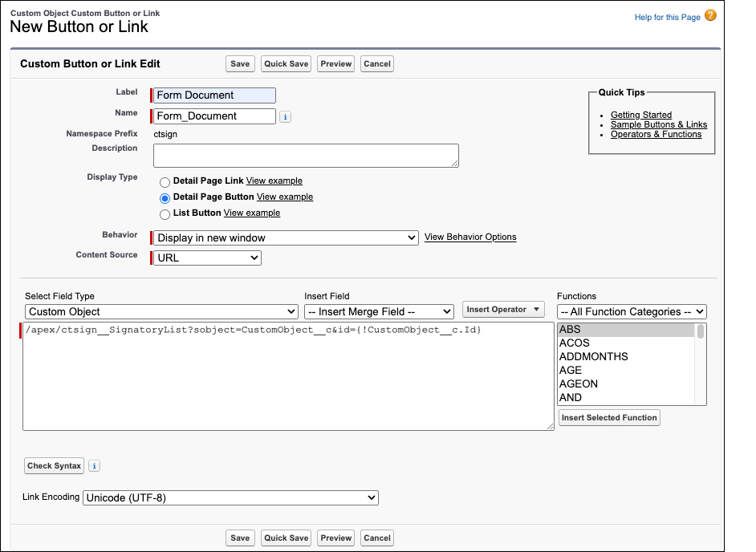Screen dimensions: 756x552
Task: Click the Check Syntax button
Action: (x=53, y=465)
